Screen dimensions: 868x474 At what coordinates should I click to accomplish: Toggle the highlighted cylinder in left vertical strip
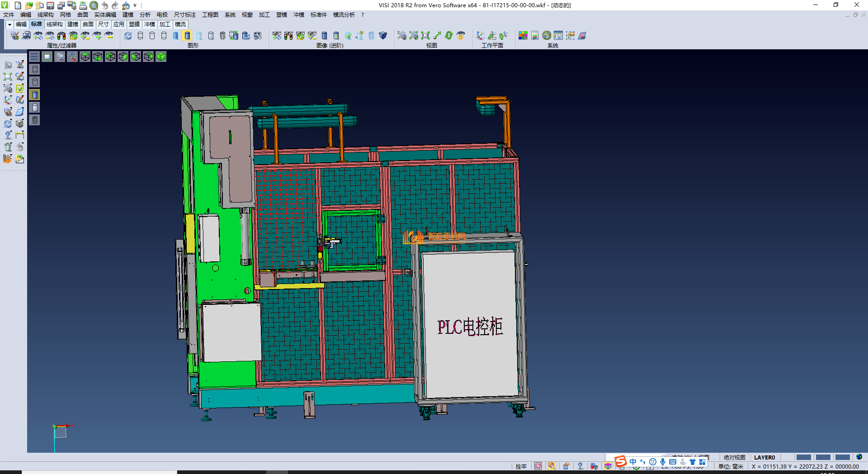click(x=35, y=95)
